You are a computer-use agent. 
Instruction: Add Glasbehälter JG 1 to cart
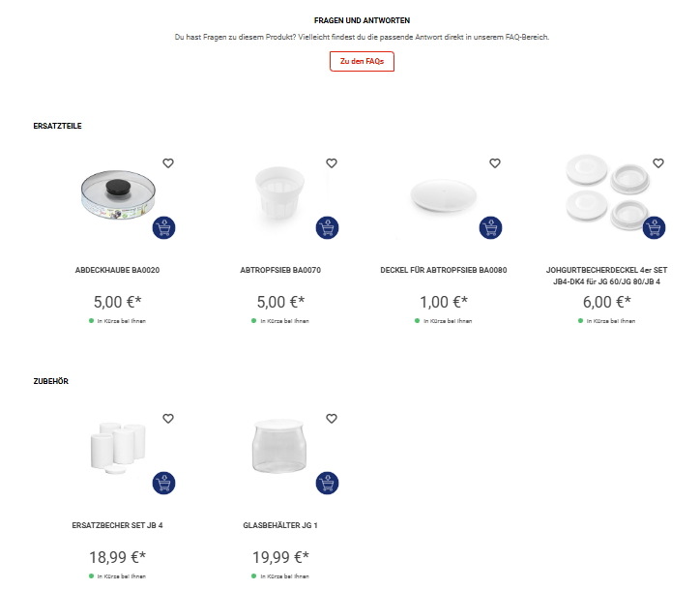pyautogui.click(x=327, y=484)
